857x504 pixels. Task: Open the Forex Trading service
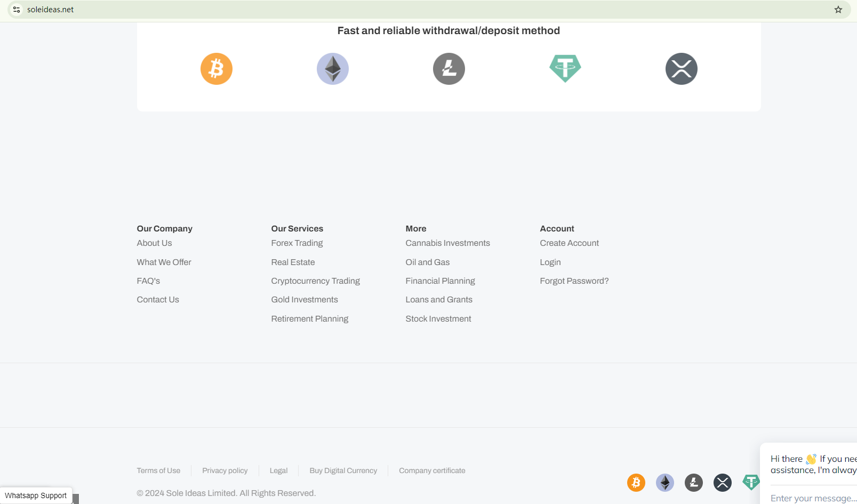[297, 243]
